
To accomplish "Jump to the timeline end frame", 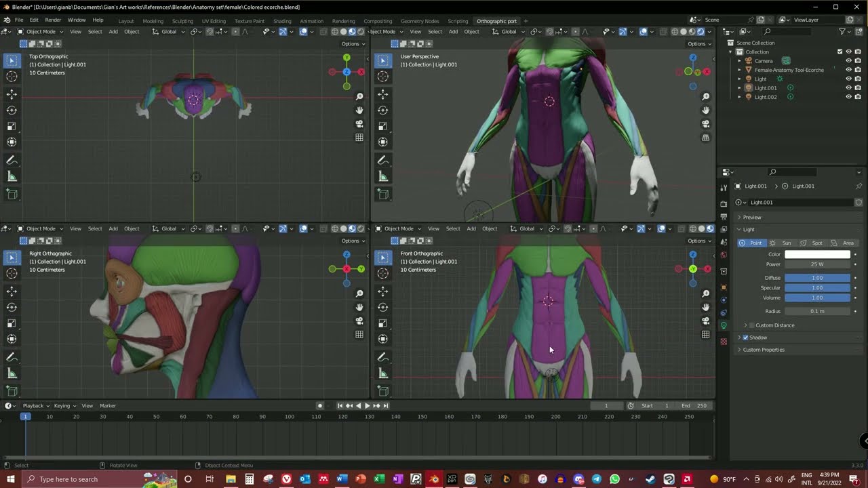I will [x=386, y=406].
